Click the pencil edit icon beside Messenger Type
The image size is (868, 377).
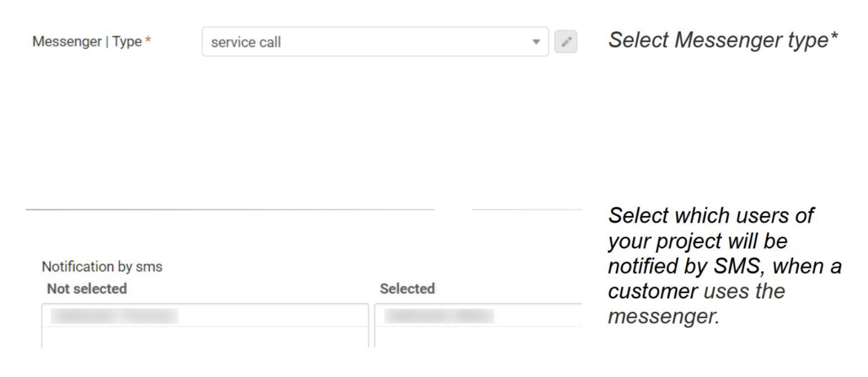point(566,42)
